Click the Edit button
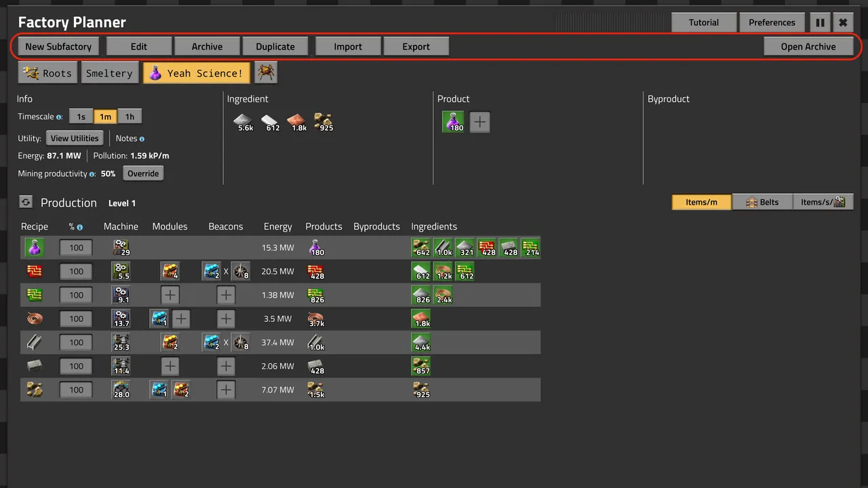 tap(139, 46)
